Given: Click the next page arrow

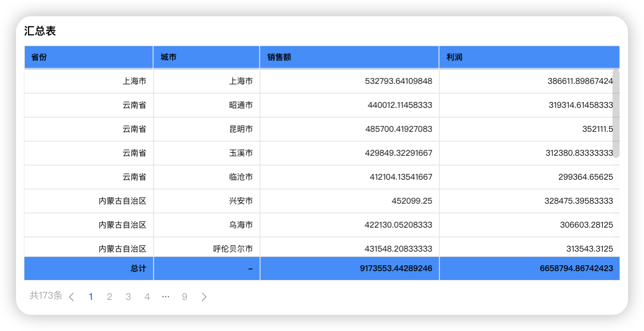Looking at the screenshot, I should pos(204,296).
